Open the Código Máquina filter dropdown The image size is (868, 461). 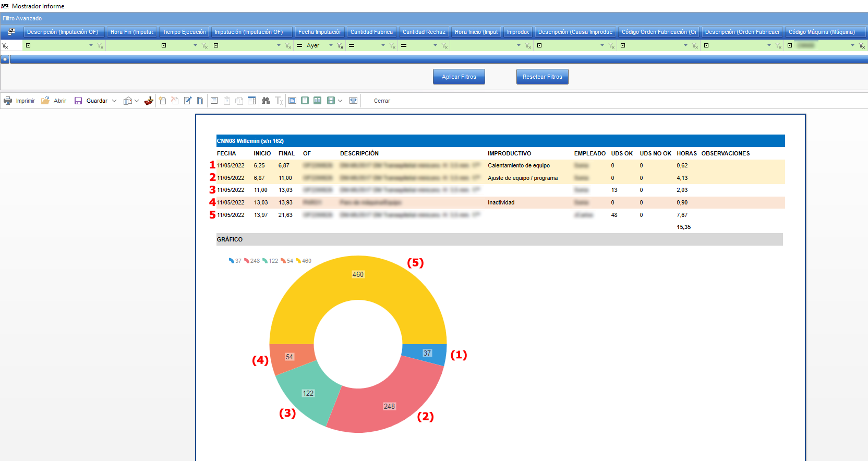(x=852, y=45)
